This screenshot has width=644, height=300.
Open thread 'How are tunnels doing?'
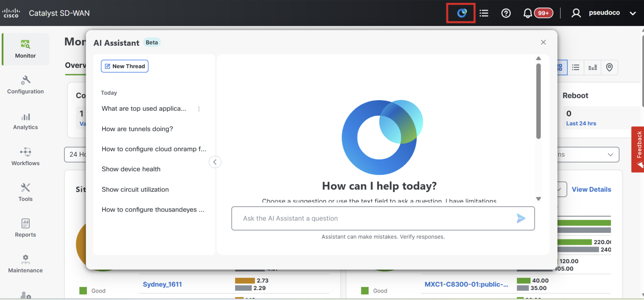[137, 129]
